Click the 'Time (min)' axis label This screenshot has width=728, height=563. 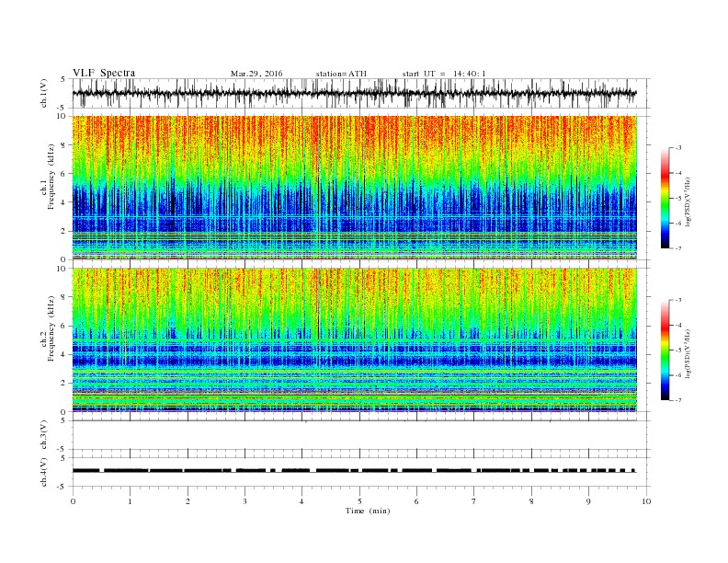[x=368, y=511]
